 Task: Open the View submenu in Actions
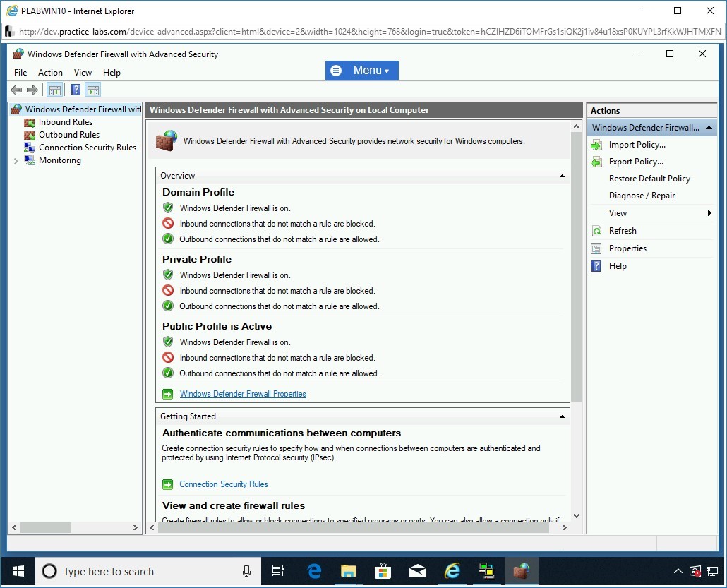[x=618, y=213]
